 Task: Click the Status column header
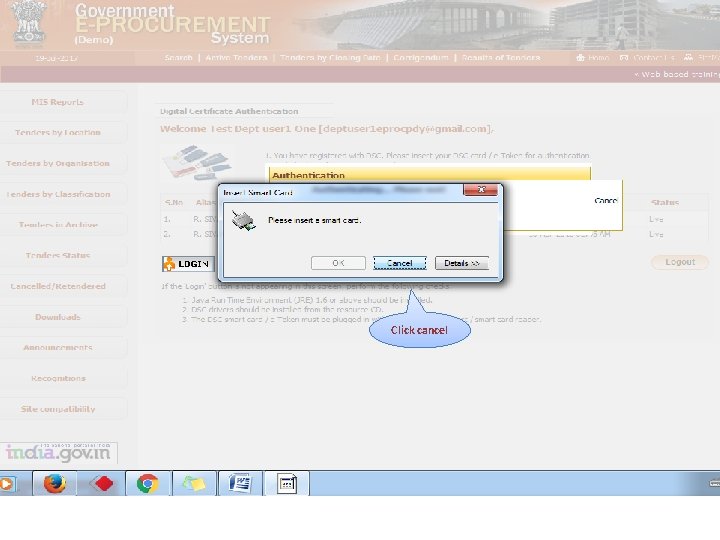point(665,202)
